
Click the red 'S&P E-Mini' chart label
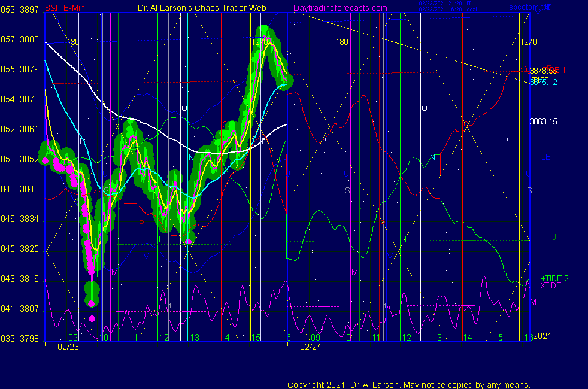(66, 8)
